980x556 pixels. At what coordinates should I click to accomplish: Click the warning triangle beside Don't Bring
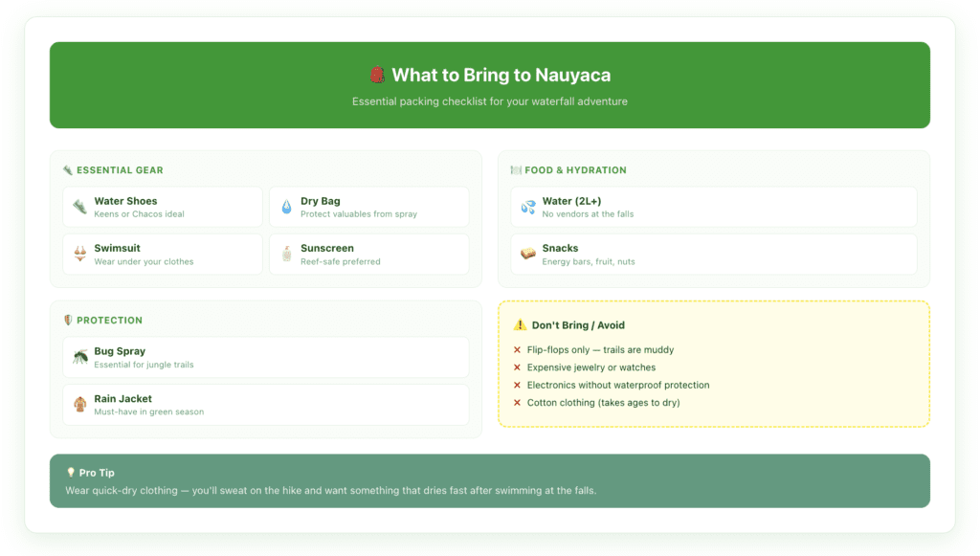point(520,325)
